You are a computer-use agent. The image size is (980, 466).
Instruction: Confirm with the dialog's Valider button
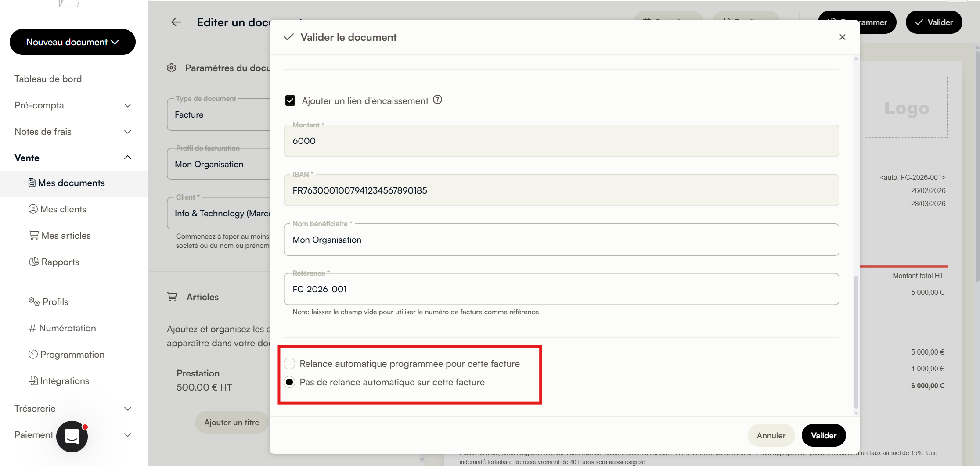pyautogui.click(x=823, y=435)
